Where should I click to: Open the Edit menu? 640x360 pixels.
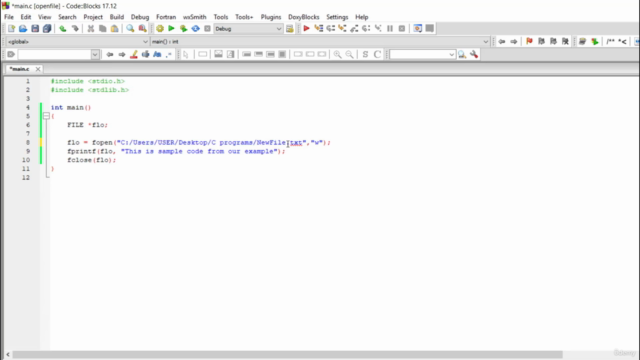(x=26, y=17)
